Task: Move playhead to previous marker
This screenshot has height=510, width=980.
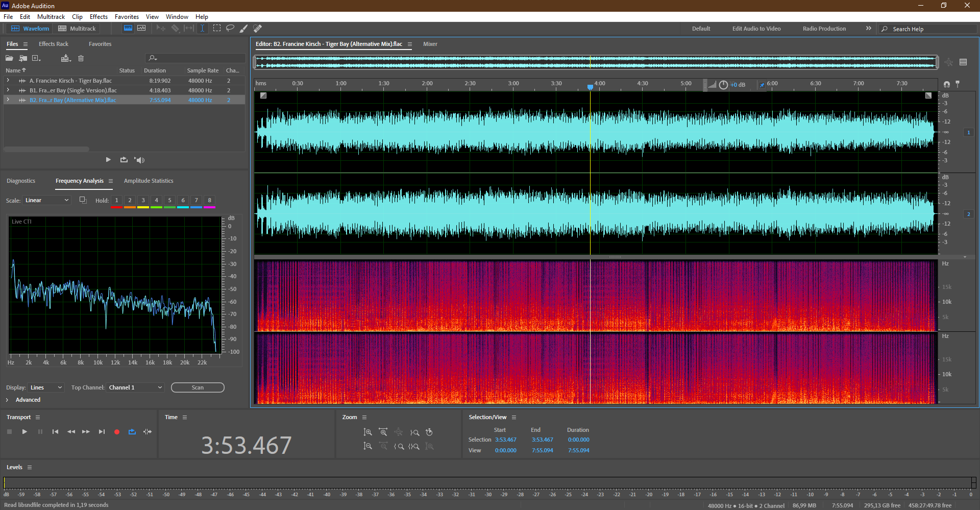Action: [x=55, y=432]
